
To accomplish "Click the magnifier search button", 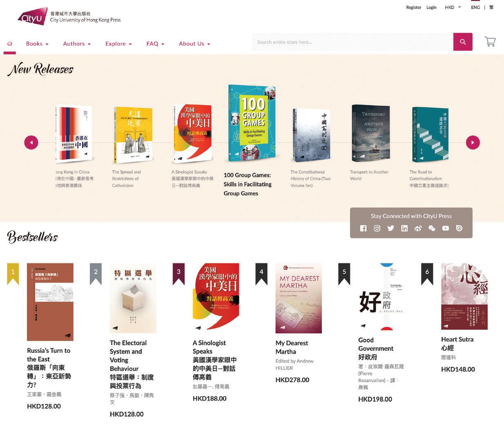I will tap(463, 42).
